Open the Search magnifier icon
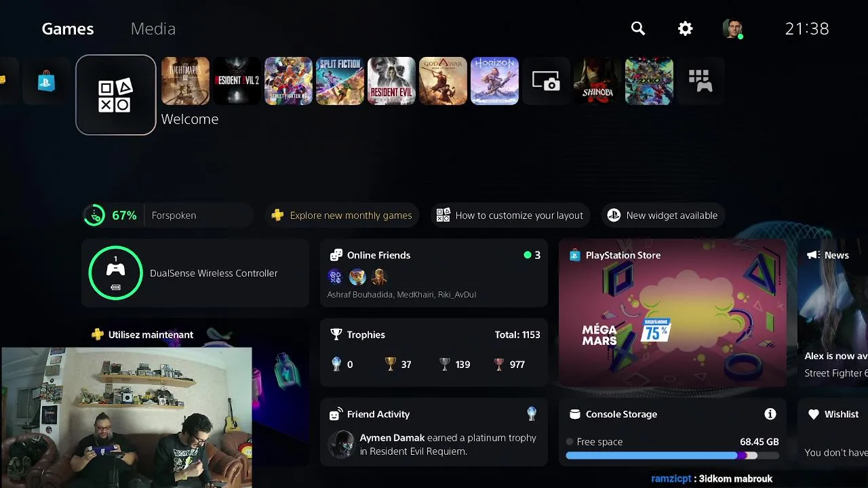This screenshot has width=868, height=488. (638, 28)
